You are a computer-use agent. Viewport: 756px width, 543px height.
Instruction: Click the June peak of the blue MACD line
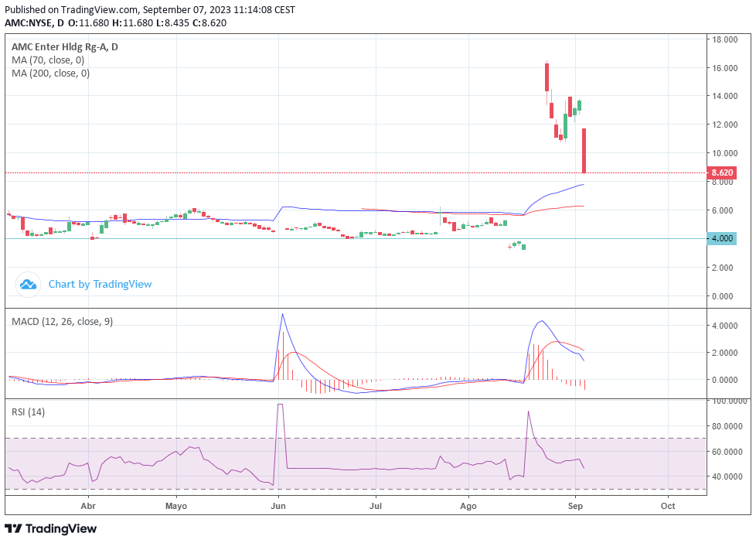pos(283,314)
